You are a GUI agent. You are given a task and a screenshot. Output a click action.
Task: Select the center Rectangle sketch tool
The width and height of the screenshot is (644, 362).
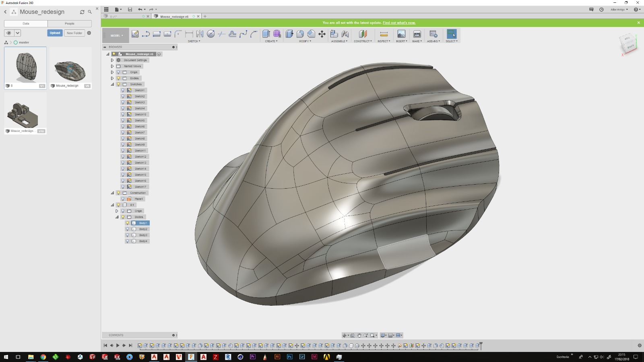click(x=167, y=34)
